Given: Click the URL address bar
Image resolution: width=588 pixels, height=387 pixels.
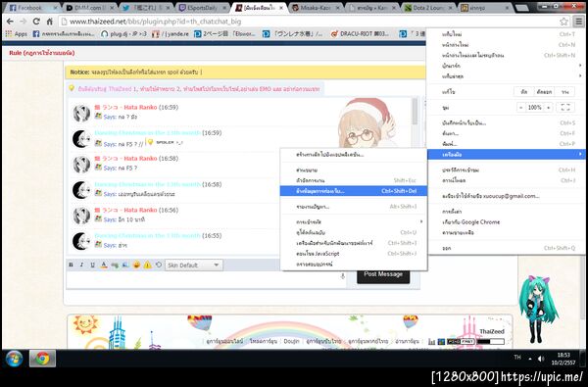Looking at the screenshot, I should tap(308, 22).
